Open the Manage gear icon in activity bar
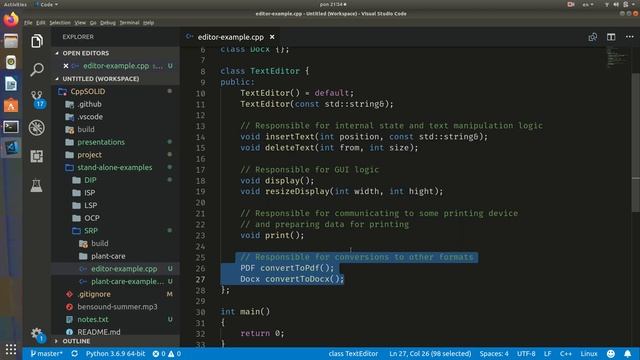Image resolution: width=640 pixels, height=360 pixels. [x=37, y=334]
